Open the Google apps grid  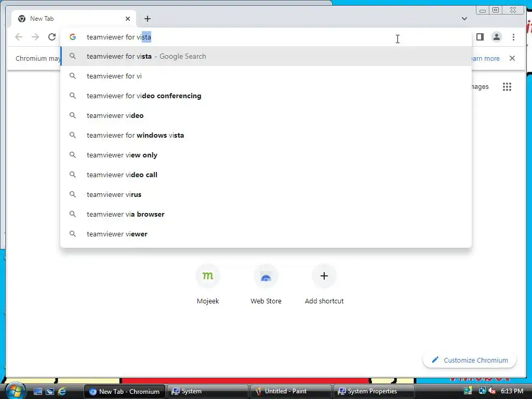click(x=507, y=87)
